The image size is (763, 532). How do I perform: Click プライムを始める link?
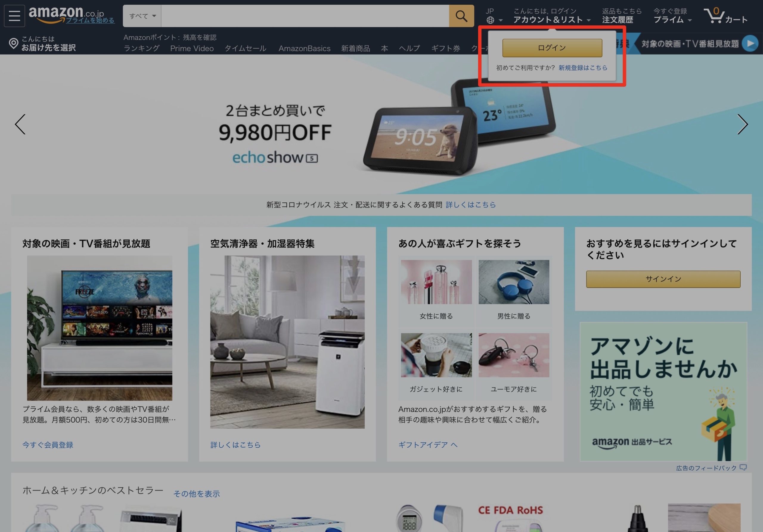coord(90,20)
